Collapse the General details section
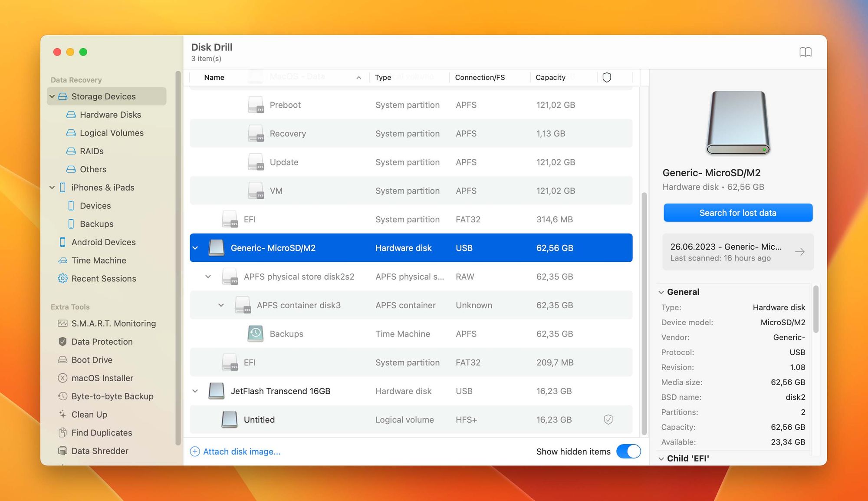868x501 pixels. [x=661, y=292]
